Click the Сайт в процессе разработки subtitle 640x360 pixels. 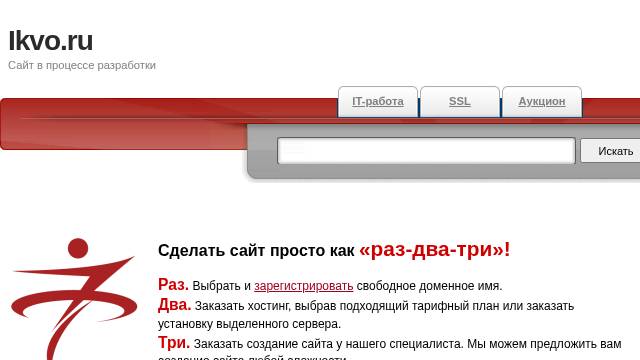pyautogui.click(x=82, y=65)
